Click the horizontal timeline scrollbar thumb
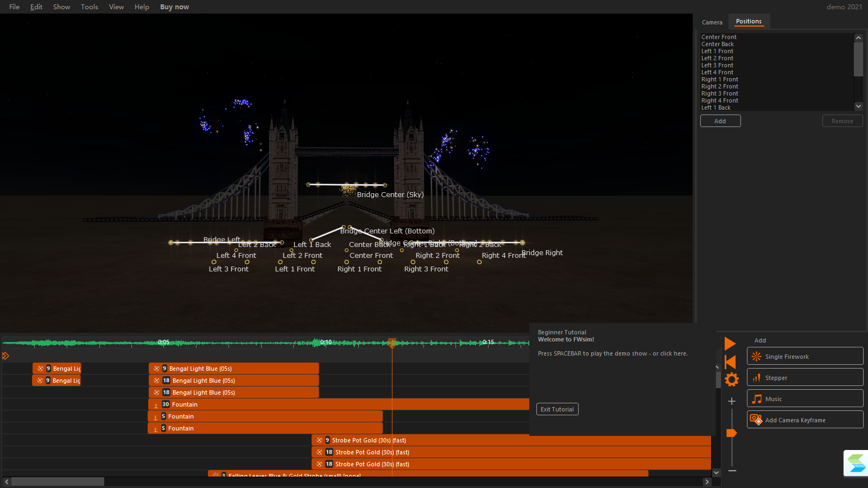Screen dimensions: 868x488 click(x=58, y=481)
